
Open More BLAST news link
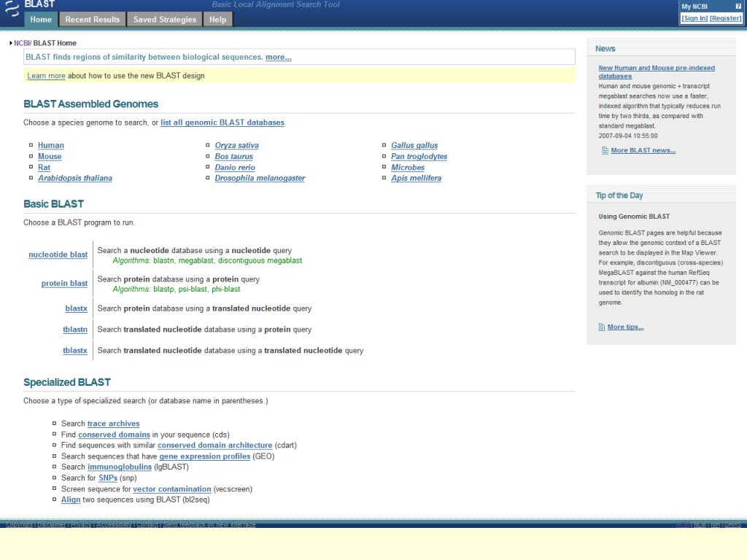point(643,150)
